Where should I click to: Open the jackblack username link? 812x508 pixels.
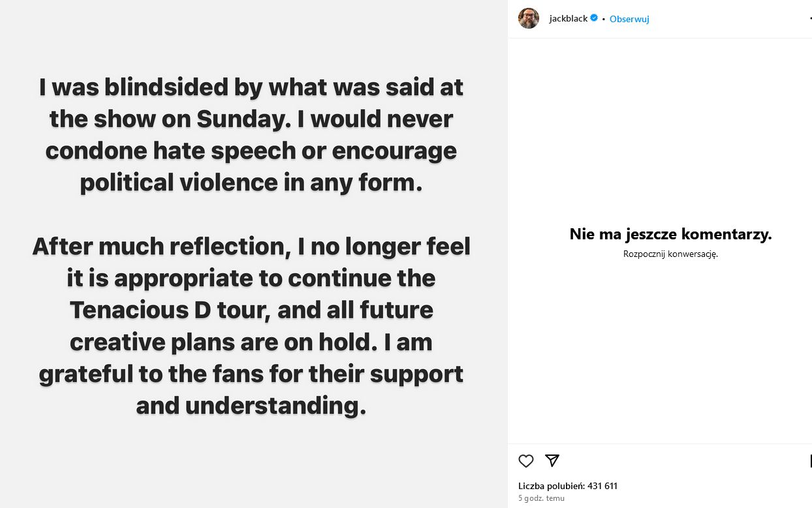[x=569, y=19]
